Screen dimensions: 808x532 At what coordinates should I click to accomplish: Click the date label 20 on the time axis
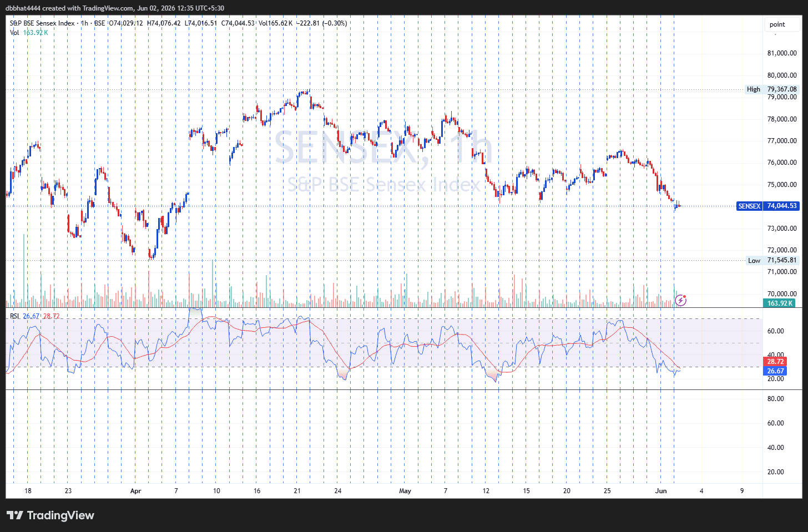pyautogui.click(x=567, y=491)
